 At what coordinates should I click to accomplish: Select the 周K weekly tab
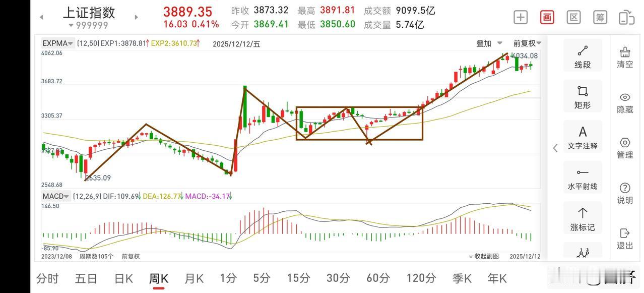pyautogui.click(x=159, y=278)
